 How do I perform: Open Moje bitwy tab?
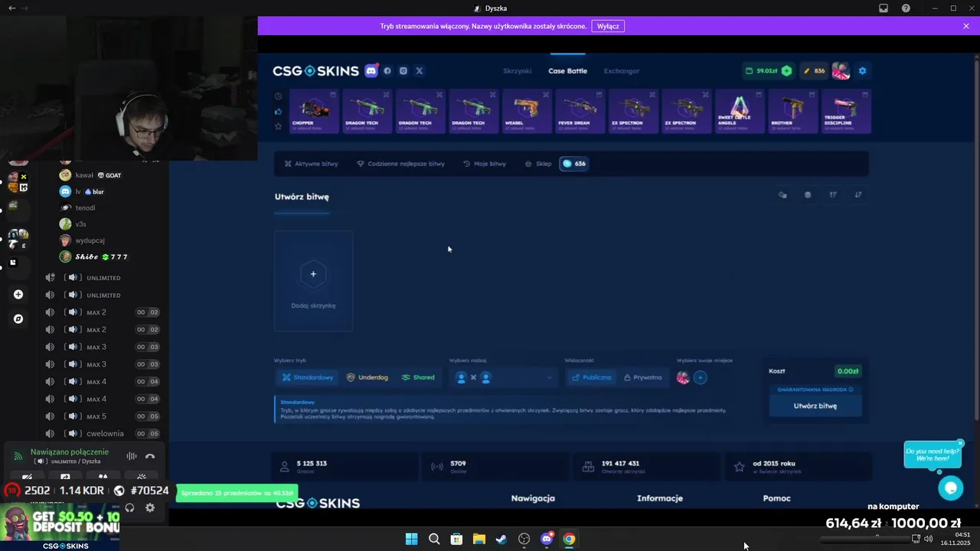pos(485,164)
